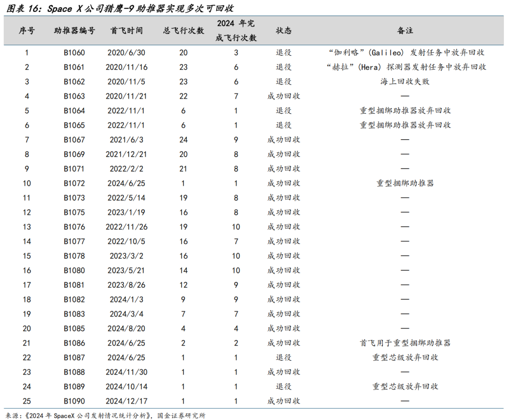Click the date 2024/8/20
511x420 pixels.
tap(126, 329)
